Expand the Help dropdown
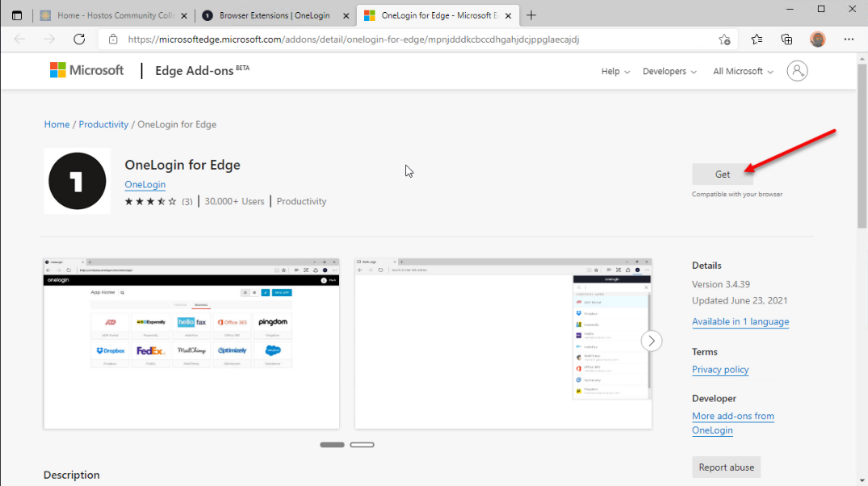 [615, 71]
